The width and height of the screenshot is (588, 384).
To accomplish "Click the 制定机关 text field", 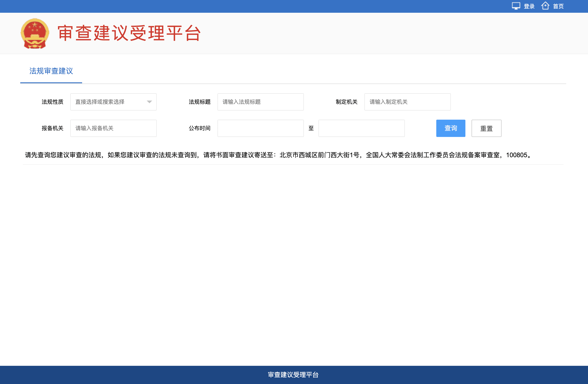I will [407, 102].
